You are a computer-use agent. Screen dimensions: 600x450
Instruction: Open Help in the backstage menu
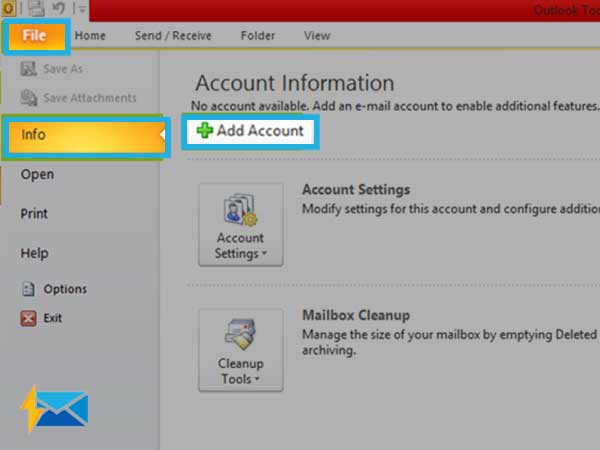(34, 253)
